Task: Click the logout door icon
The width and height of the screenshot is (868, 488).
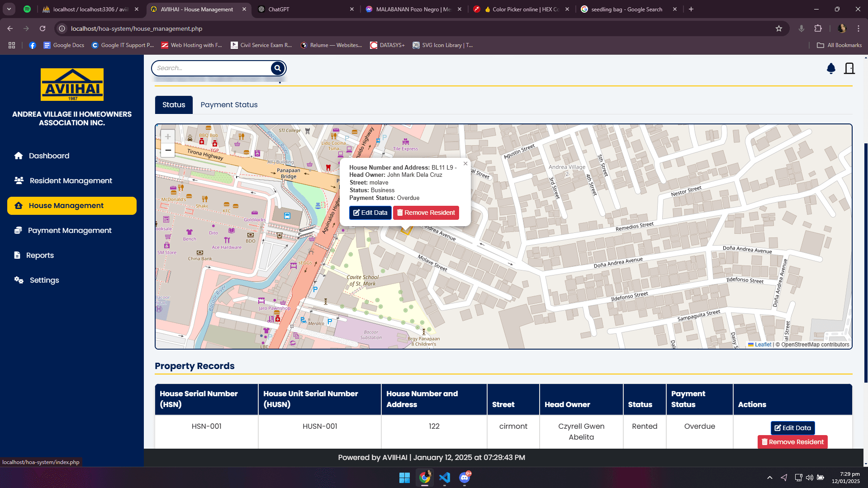Action: [849, 68]
